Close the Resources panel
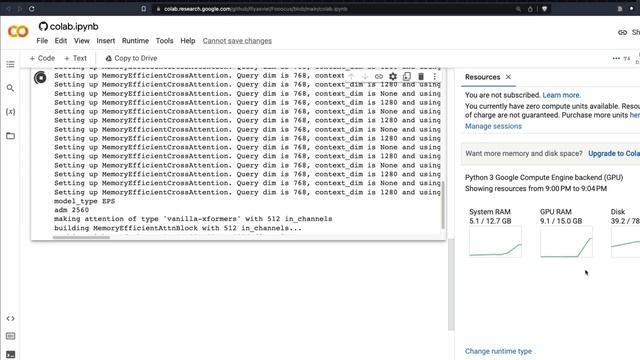 pyautogui.click(x=508, y=77)
